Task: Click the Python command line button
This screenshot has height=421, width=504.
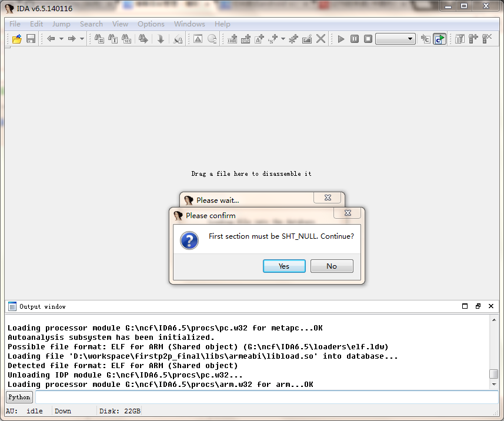Action: click(19, 397)
